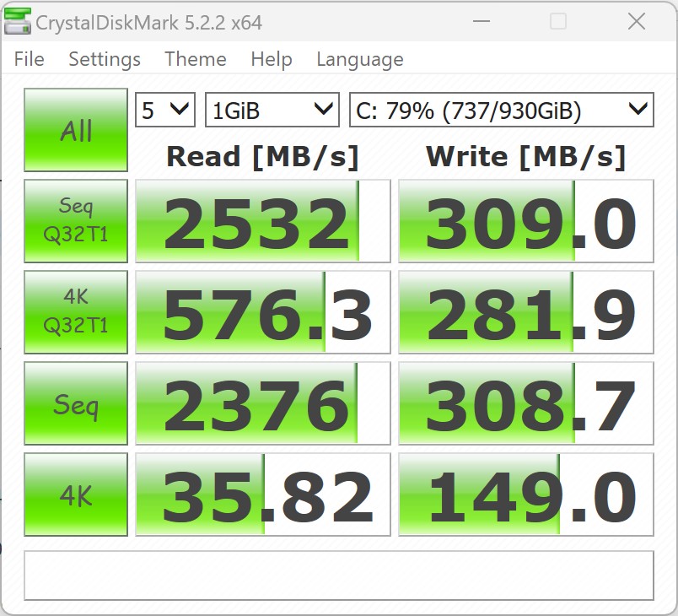Open the File menu

29,59
